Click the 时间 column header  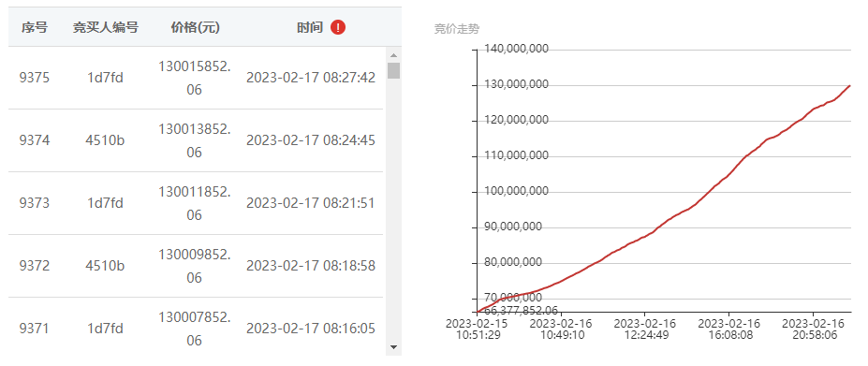click(x=310, y=27)
